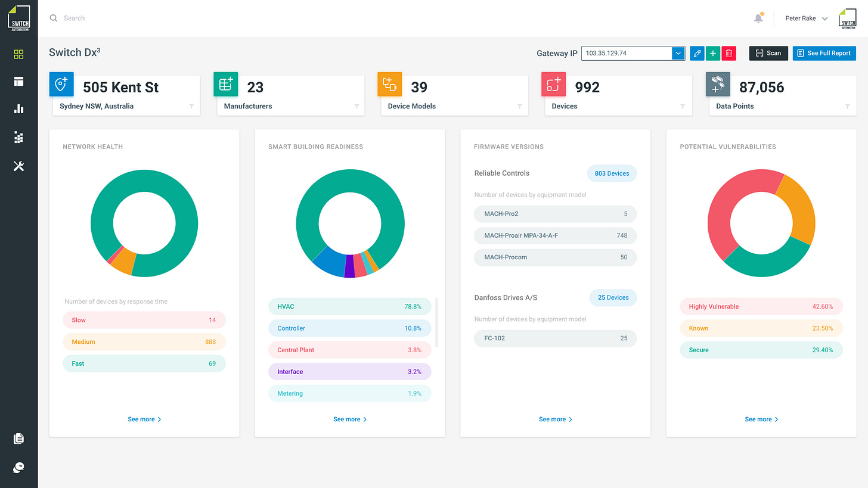
Task: Select the Central Plant readiness row
Action: coord(349,350)
